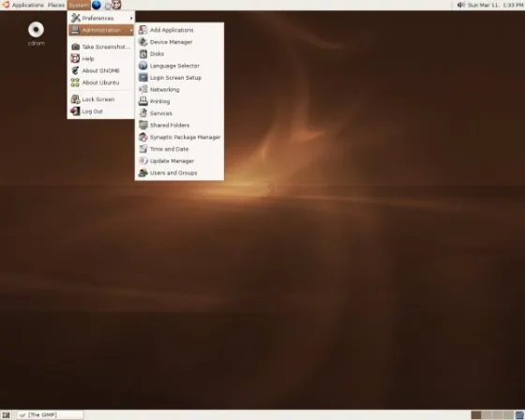Launch Device Manager
This screenshot has height=420, width=525.
point(179,42)
